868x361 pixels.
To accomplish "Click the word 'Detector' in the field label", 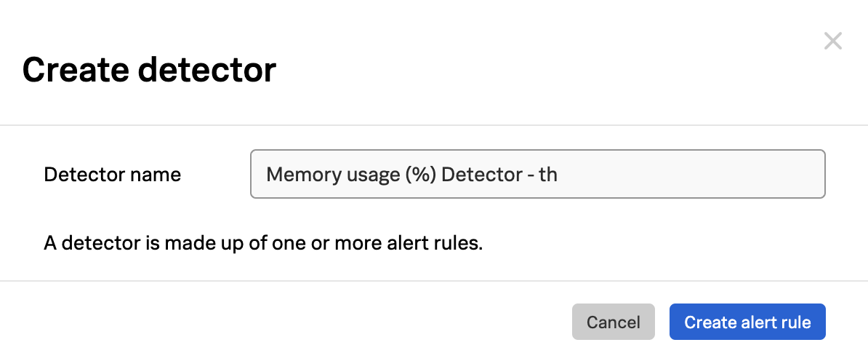I will click(x=76, y=175).
